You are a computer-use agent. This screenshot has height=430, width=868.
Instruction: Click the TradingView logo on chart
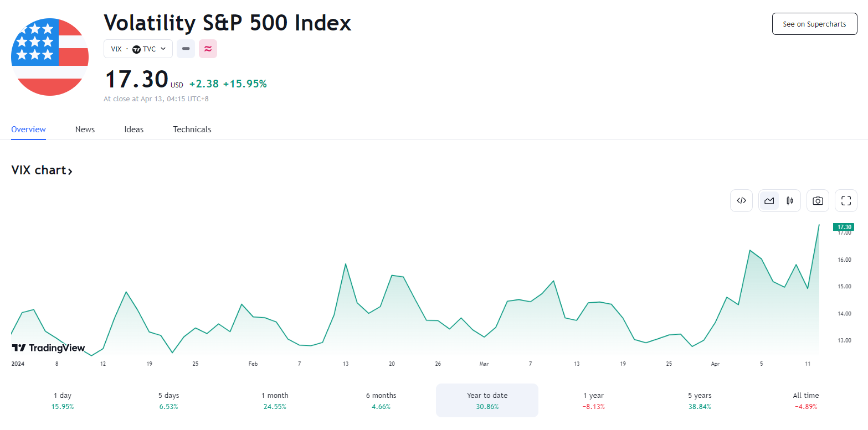(49, 348)
